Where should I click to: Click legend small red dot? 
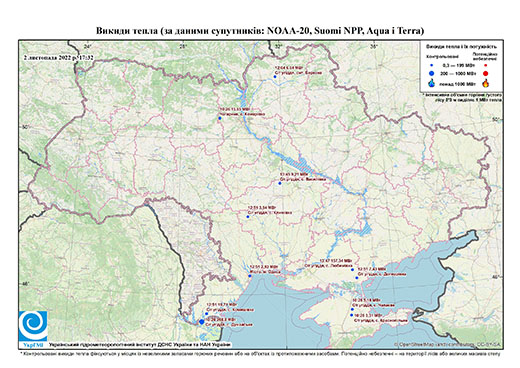(486, 66)
